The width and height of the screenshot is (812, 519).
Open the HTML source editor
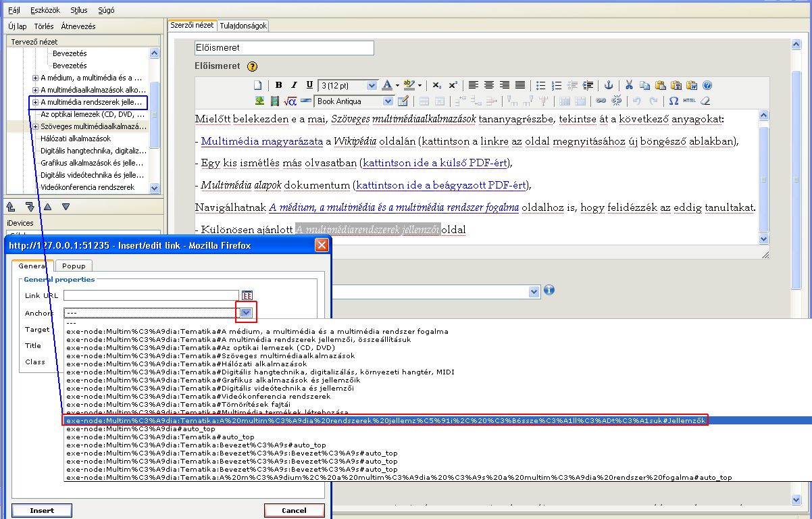[x=689, y=101]
